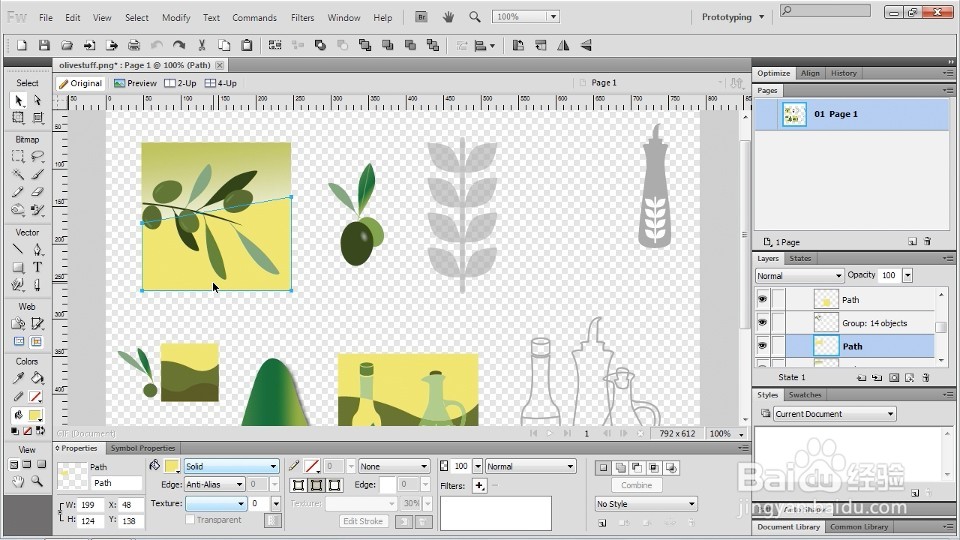Toggle visibility of selected Path layer

click(x=762, y=346)
